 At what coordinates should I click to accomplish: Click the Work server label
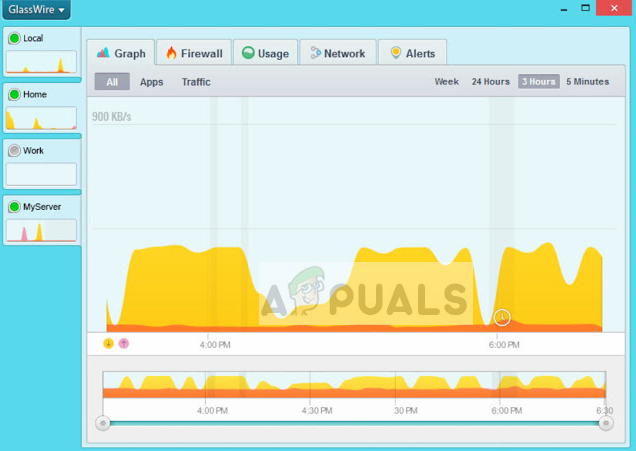(33, 150)
